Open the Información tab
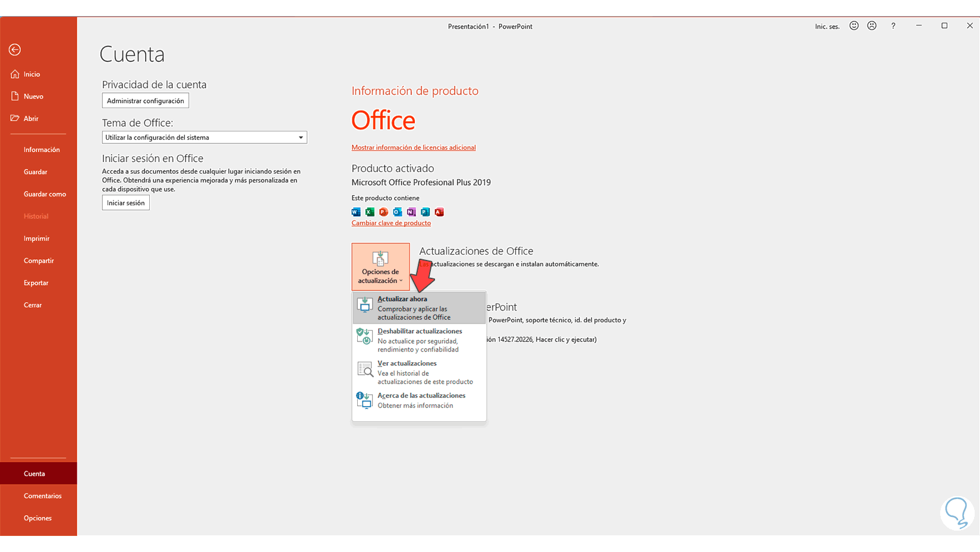The height and width of the screenshot is (552, 980). coord(39,150)
